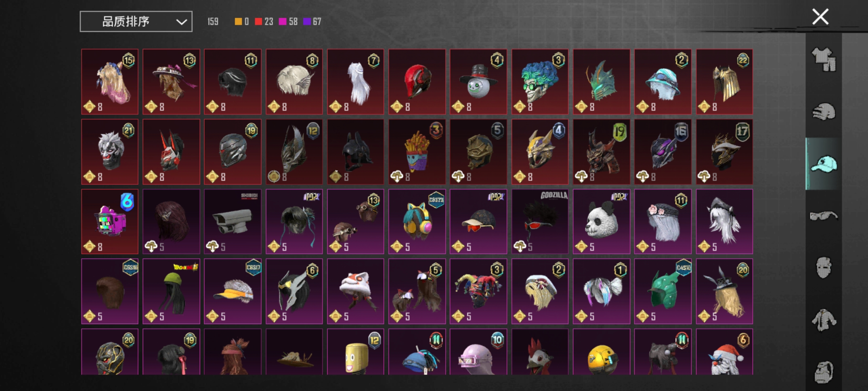Click the dropdown chevron arrow
868x391 pixels.
click(181, 22)
